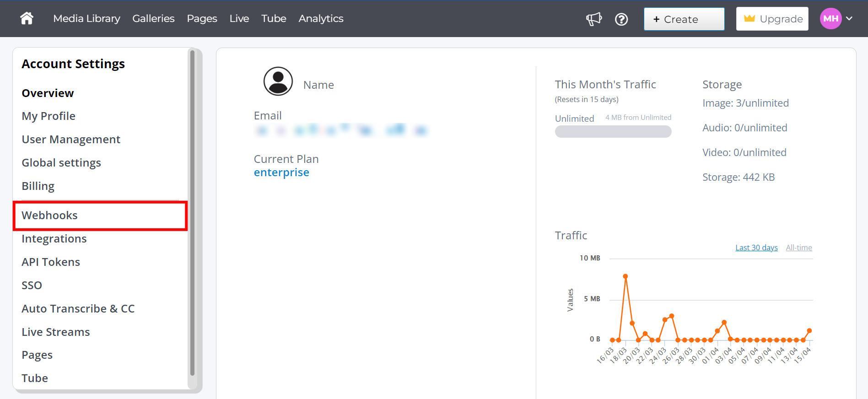Open Pages in the settings sidebar
Viewport: 868px width, 399px height.
pos(37,356)
